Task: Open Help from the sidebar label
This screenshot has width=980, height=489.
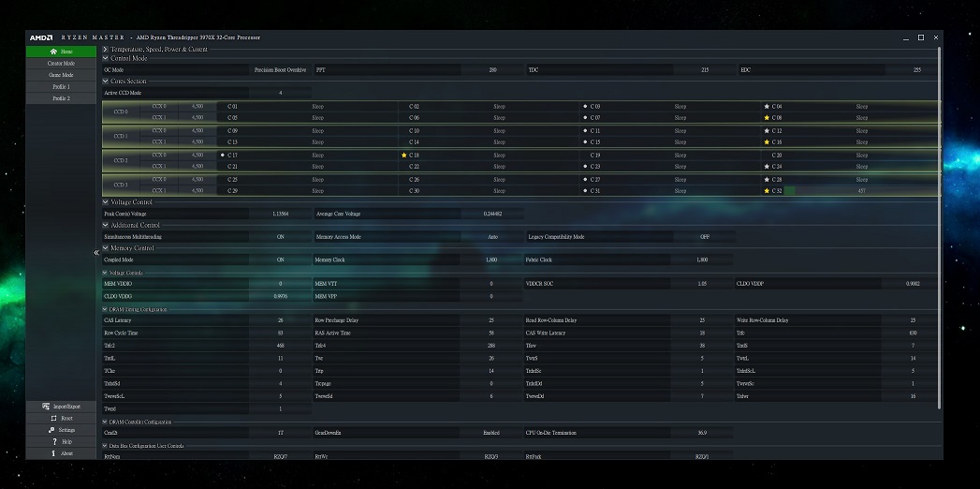Action: click(66, 441)
